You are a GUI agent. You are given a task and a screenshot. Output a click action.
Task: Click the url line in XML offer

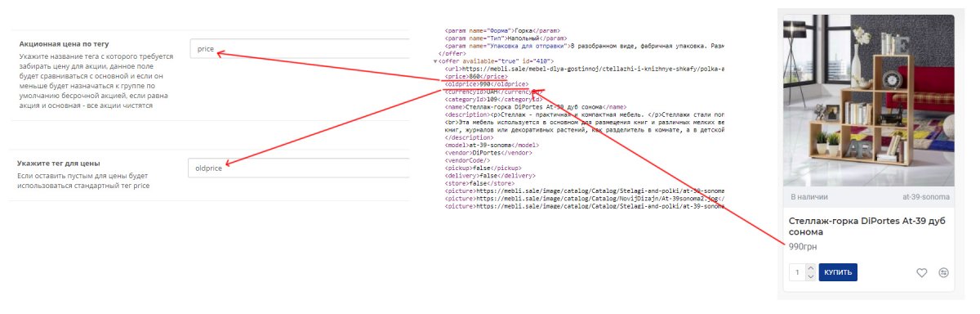click(x=584, y=69)
